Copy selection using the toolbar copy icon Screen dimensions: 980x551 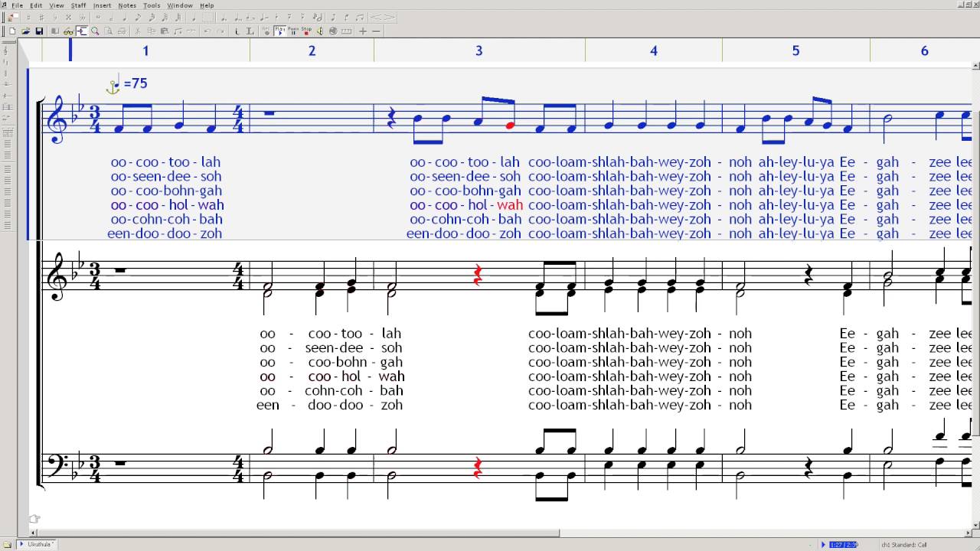pyautogui.click(x=152, y=31)
